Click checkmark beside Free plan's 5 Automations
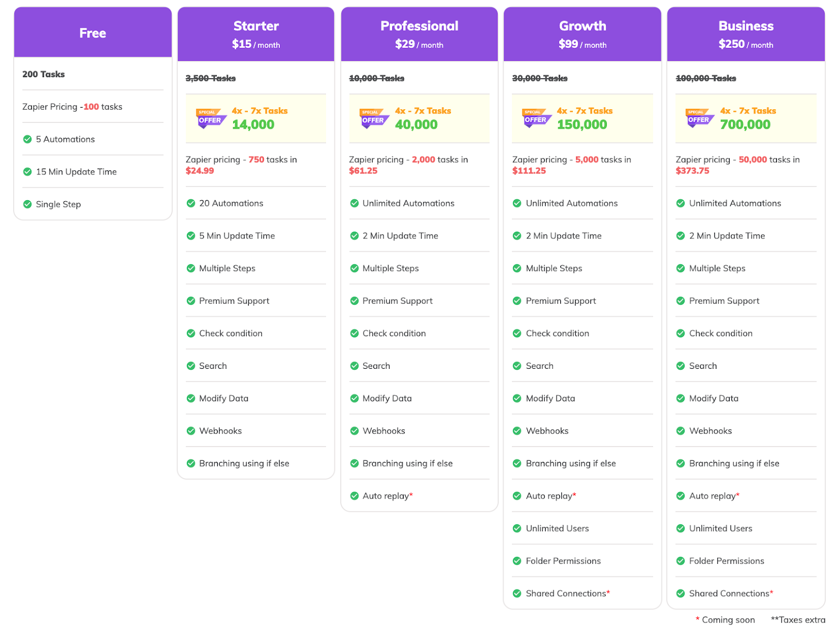 click(x=27, y=139)
